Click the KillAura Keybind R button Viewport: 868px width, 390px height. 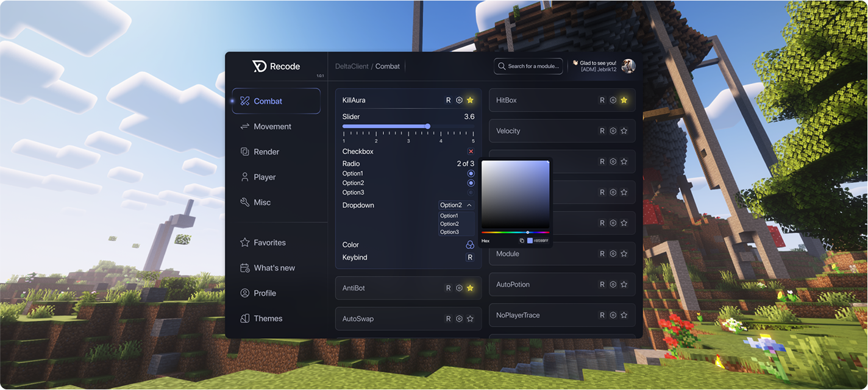(470, 258)
